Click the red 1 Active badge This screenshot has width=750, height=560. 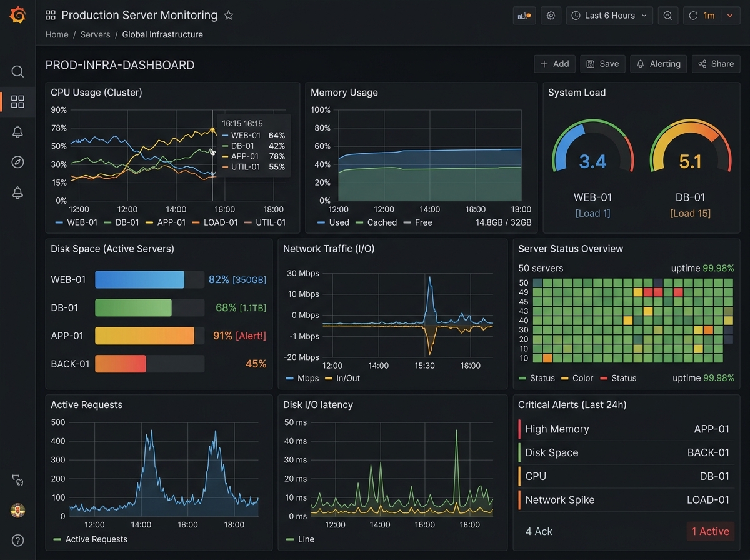tap(711, 531)
